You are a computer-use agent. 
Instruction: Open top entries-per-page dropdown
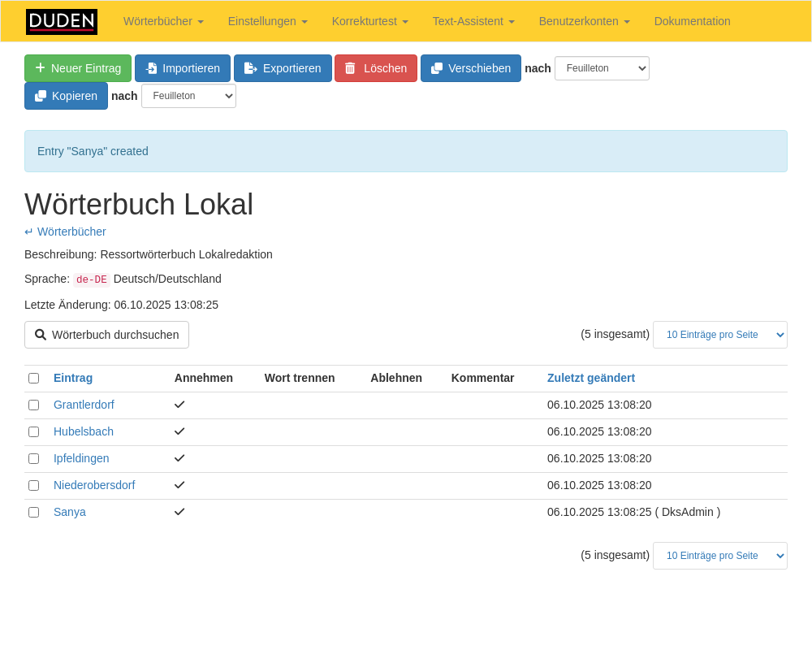click(719, 335)
